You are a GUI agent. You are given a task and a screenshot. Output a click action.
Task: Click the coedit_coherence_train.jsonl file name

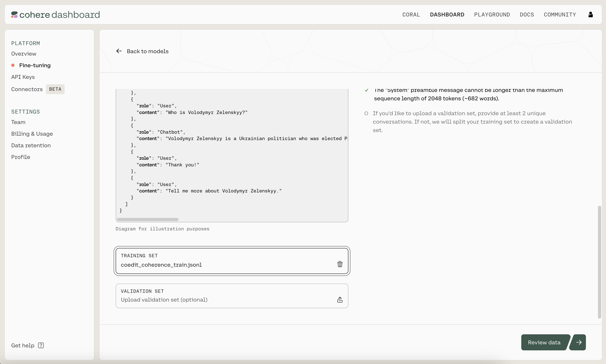point(161,265)
